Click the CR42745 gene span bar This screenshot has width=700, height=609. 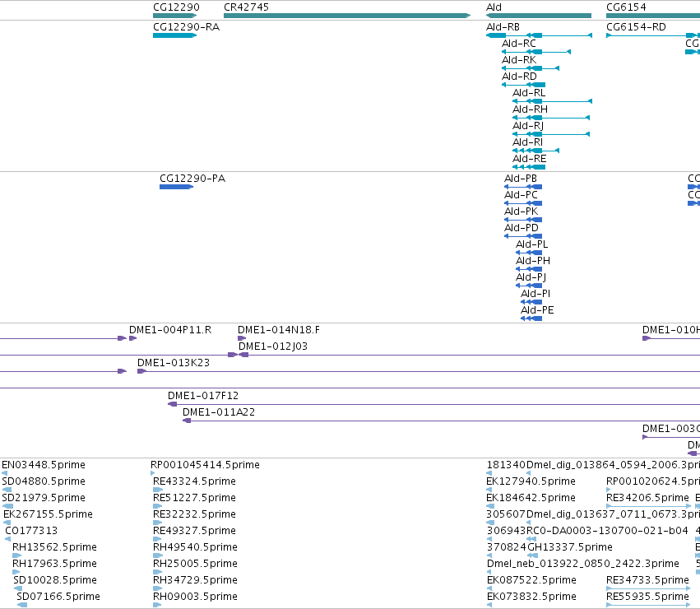[x=347, y=16]
